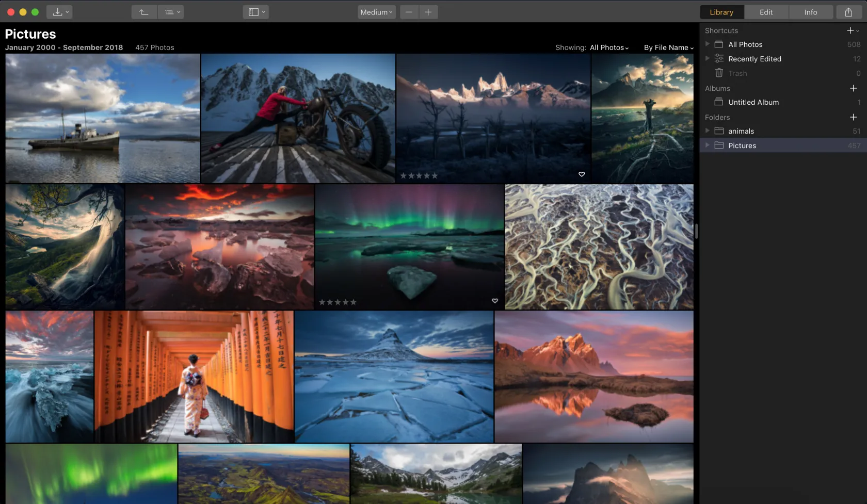Screen dimensions: 867x504
Task: Zoom in thumbnails with the plus button
Action: (x=428, y=12)
